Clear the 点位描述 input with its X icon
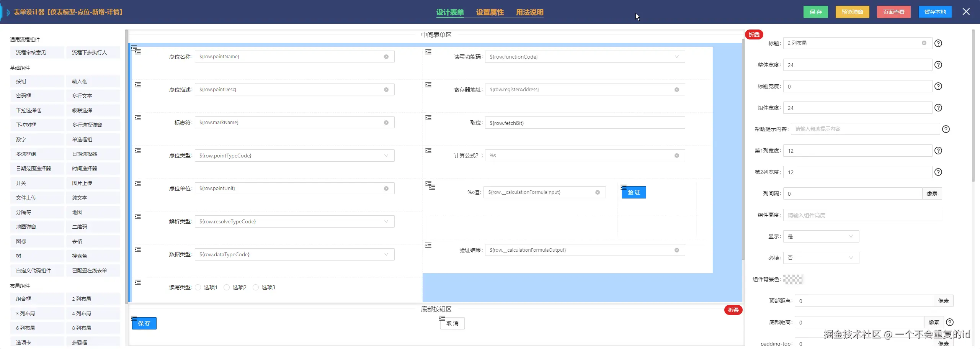The height and width of the screenshot is (349, 980). pyautogui.click(x=386, y=90)
